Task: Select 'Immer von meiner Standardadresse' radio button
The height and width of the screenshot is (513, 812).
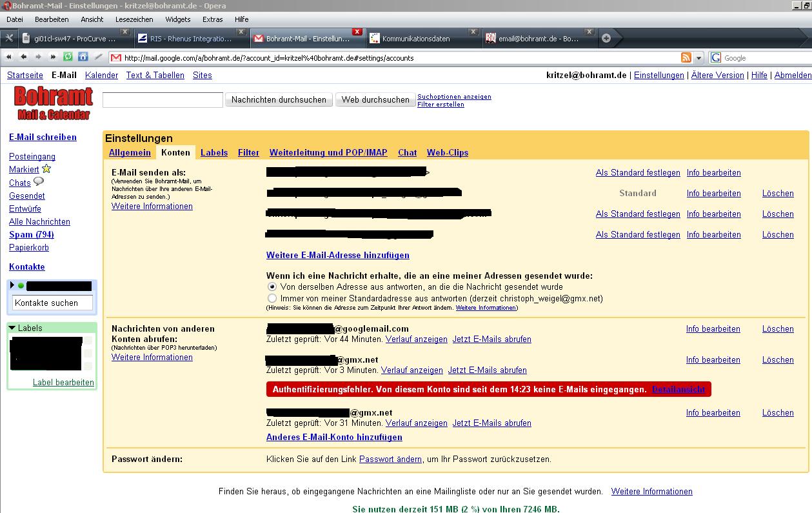Action: 272,299
